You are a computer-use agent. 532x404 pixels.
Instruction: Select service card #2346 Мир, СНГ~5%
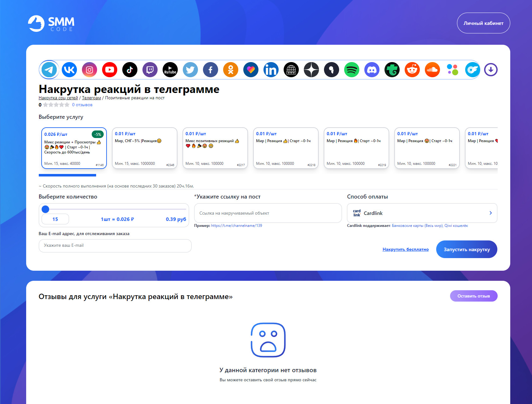pos(145,148)
